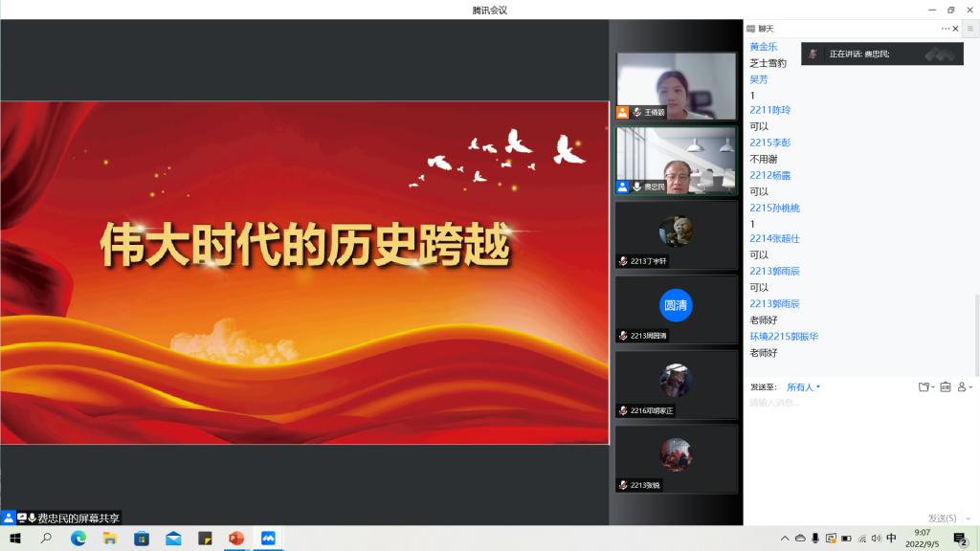Click the chat panel vertical scrollbar
This screenshot has height=551, width=980.
[x=976, y=335]
